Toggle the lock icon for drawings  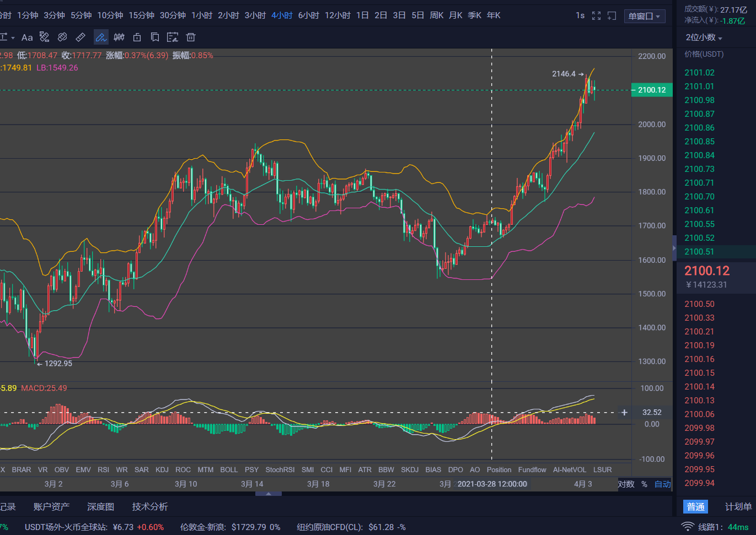click(x=137, y=37)
